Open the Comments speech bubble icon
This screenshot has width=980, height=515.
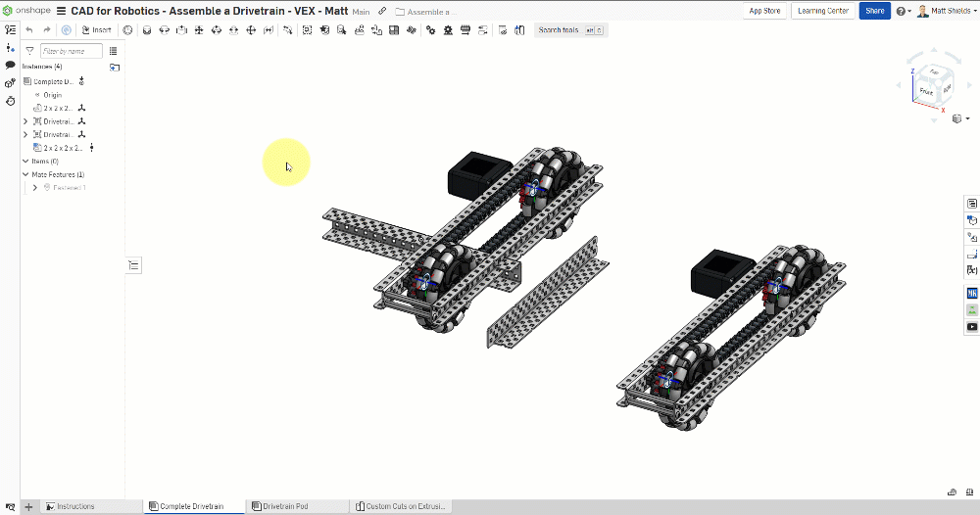(x=10, y=65)
